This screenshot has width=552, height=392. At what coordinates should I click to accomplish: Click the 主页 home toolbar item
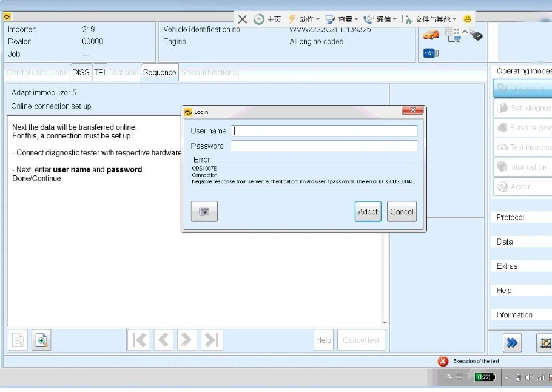pos(267,19)
